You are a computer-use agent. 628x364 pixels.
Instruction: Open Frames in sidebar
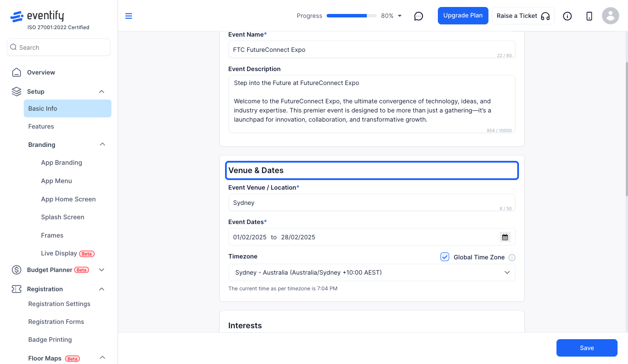[x=52, y=235]
